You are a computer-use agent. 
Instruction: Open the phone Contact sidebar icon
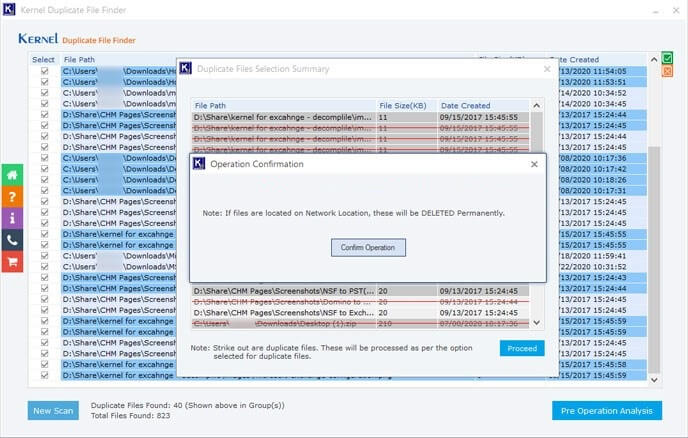tap(12, 240)
